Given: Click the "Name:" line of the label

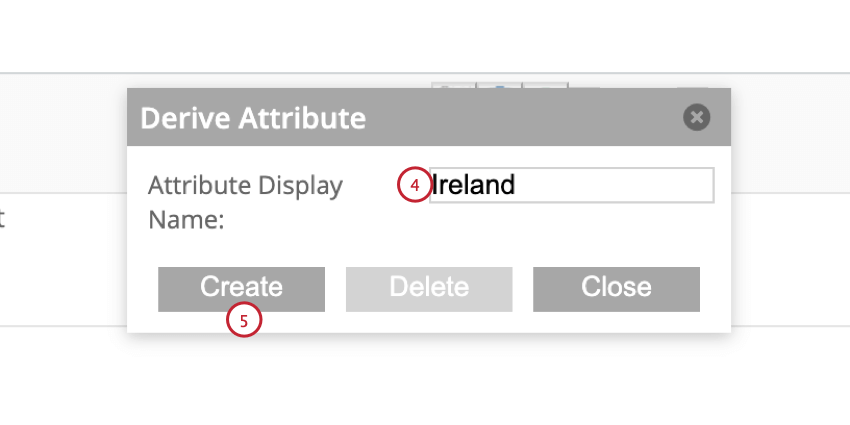Looking at the screenshot, I should pyautogui.click(x=186, y=220).
